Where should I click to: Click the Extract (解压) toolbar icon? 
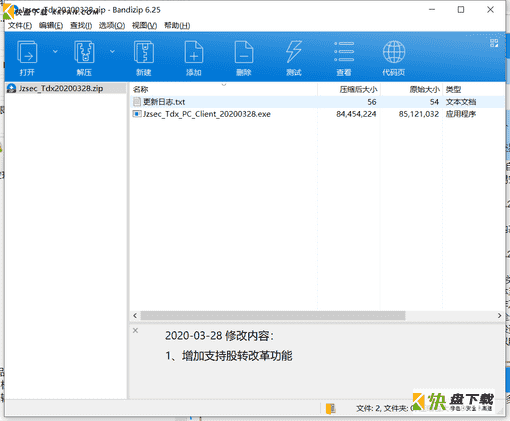click(x=84, y=52)
